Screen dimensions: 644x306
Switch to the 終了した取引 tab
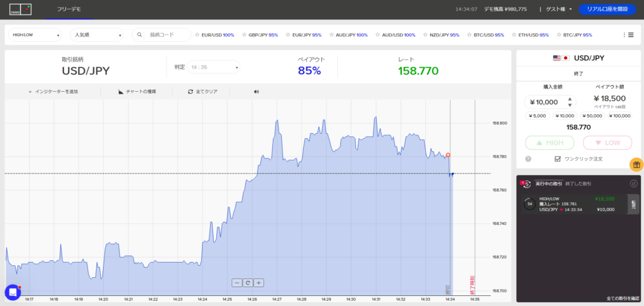[x=577, y=184]
